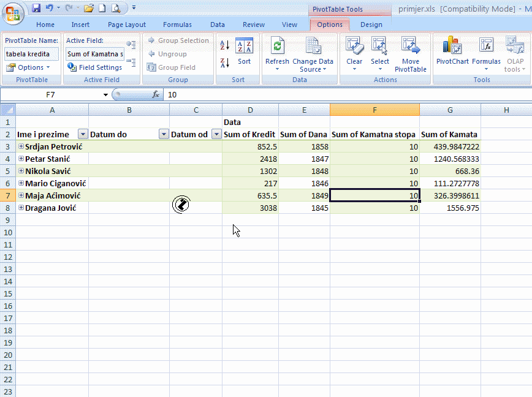Expand the Maja Aćimović row
The height and width of the screenshot is (397, 532).
pyautogui.click(x=21, y=195)
